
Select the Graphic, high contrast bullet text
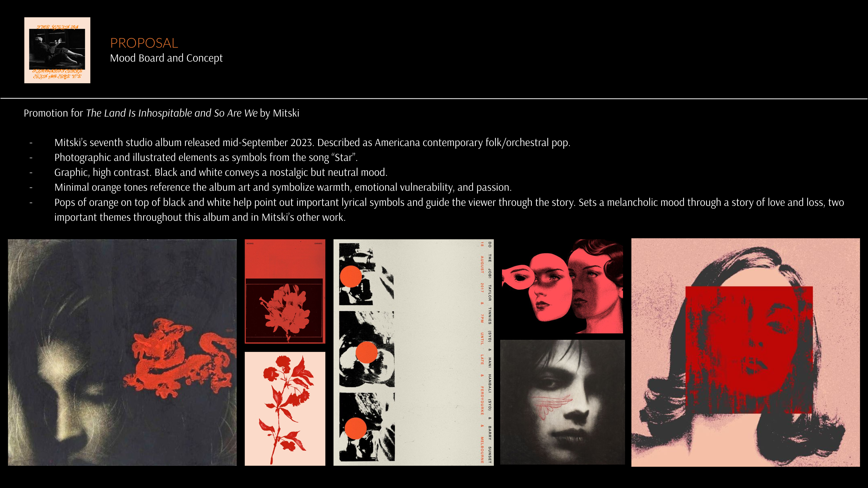[221, 172]
